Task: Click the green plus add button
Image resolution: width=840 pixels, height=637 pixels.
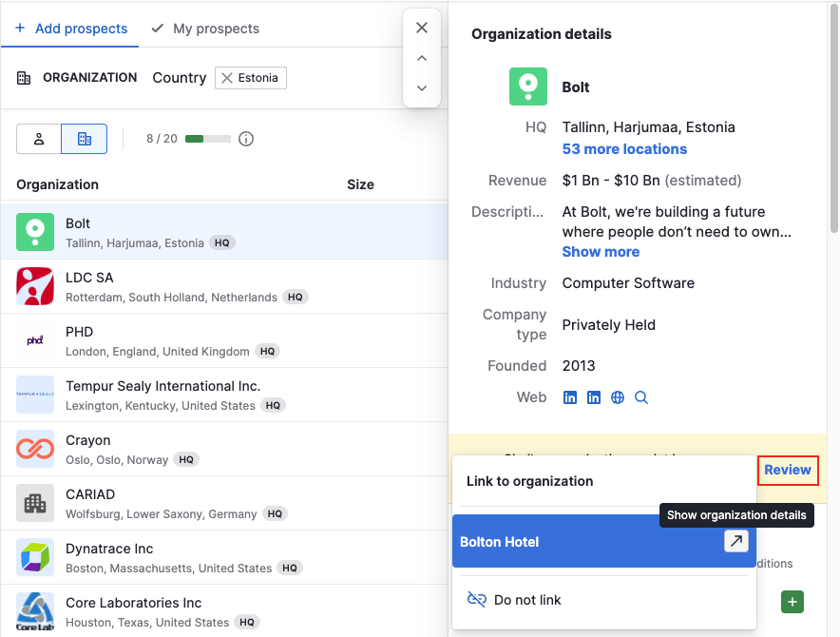Action: [x=792, y=601]
